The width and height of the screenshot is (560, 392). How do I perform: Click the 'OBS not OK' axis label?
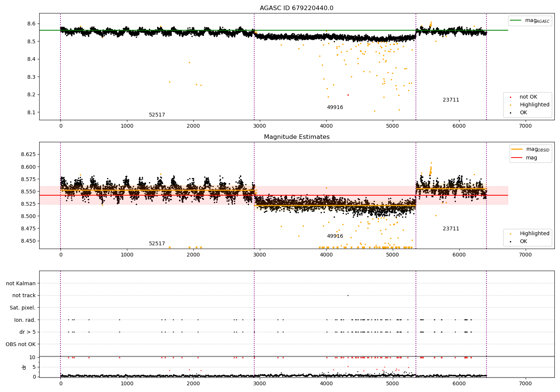tap(21, 344)
